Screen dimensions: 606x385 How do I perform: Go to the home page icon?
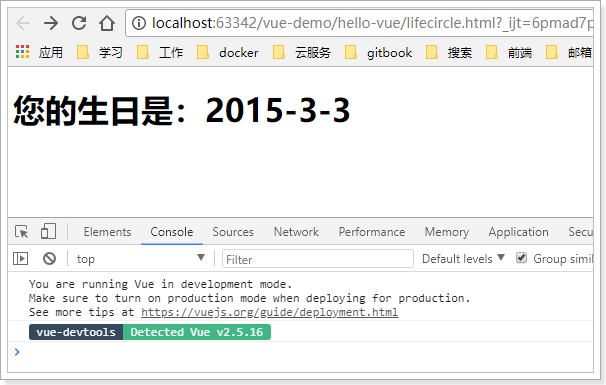(x=107, y=23)
